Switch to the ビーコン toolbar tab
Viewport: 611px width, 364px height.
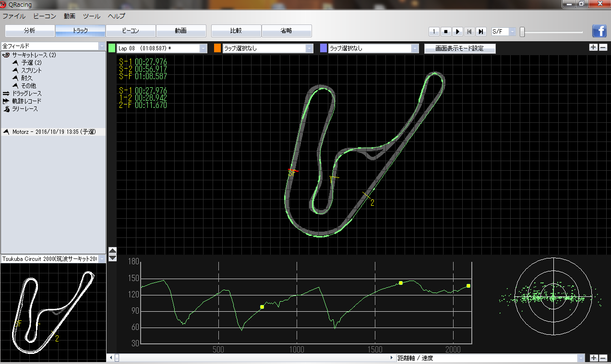point(131,31)
